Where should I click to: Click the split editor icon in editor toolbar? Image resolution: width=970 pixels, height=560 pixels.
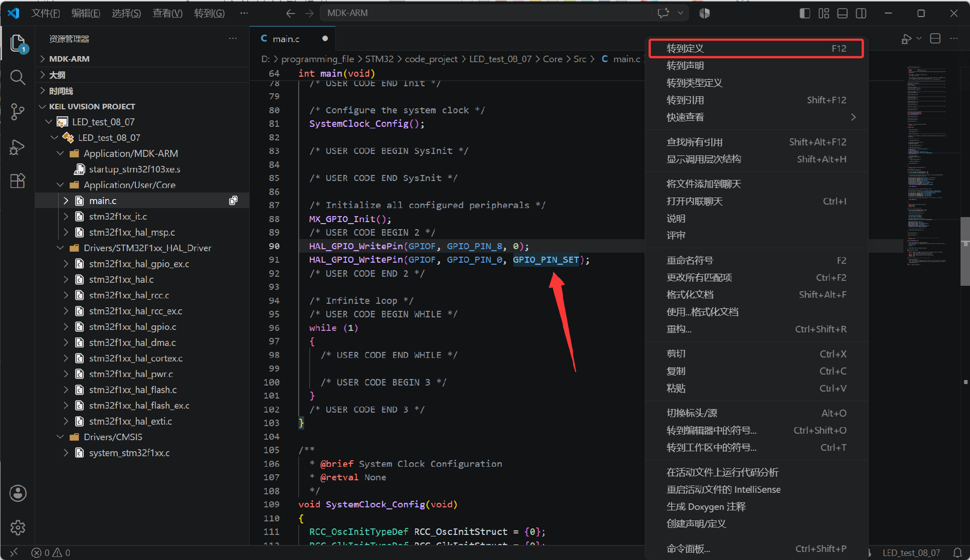pos(935,39)
